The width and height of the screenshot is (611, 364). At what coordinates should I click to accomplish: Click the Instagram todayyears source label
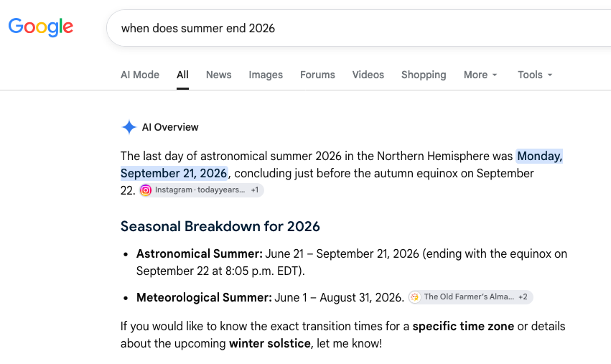[200, 190]
